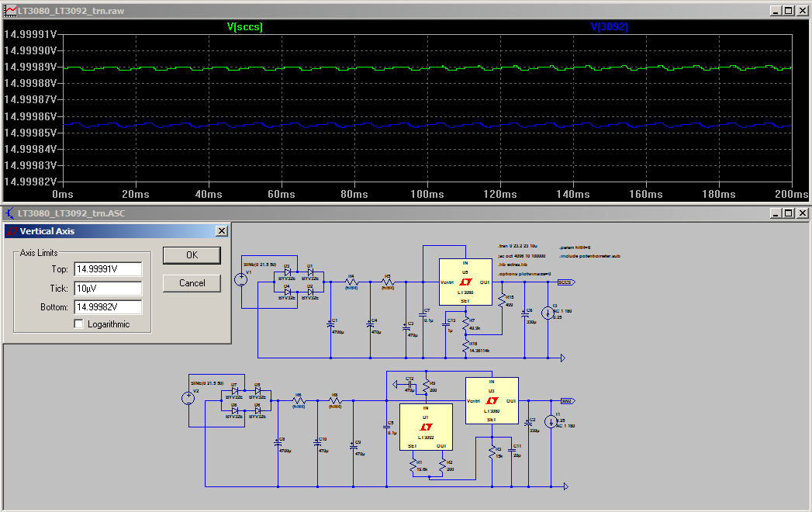The height and width of the screenshot is (512, 812).
Task: Click the .options plotwinsize=0 directive
Action: click(x=524, y=274)
